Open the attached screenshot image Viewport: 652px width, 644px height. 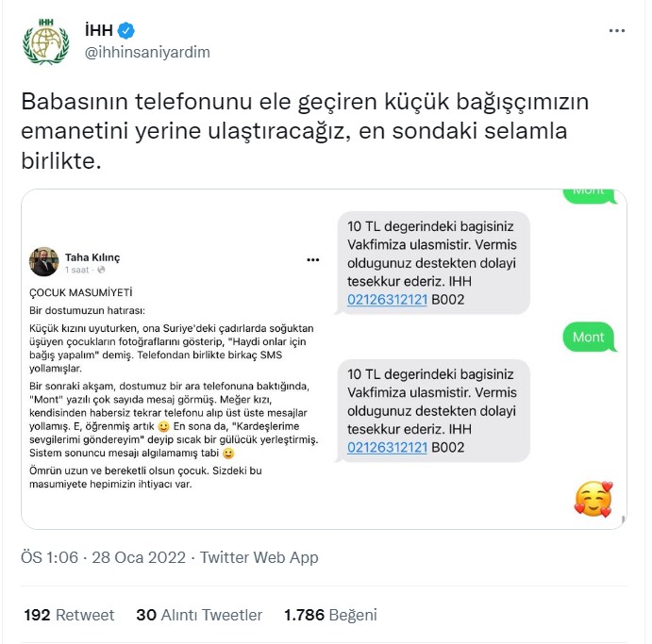(x=324, y=358)
